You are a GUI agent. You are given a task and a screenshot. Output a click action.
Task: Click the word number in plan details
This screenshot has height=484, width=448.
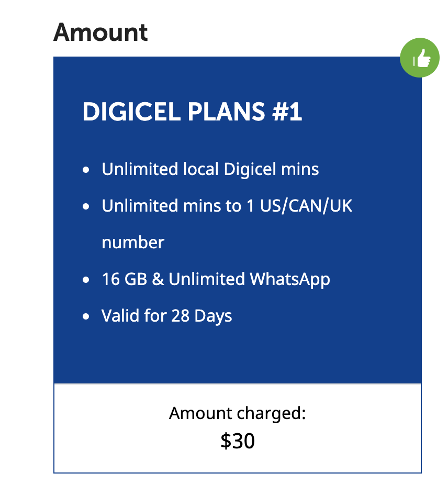[x=133, y=243]
